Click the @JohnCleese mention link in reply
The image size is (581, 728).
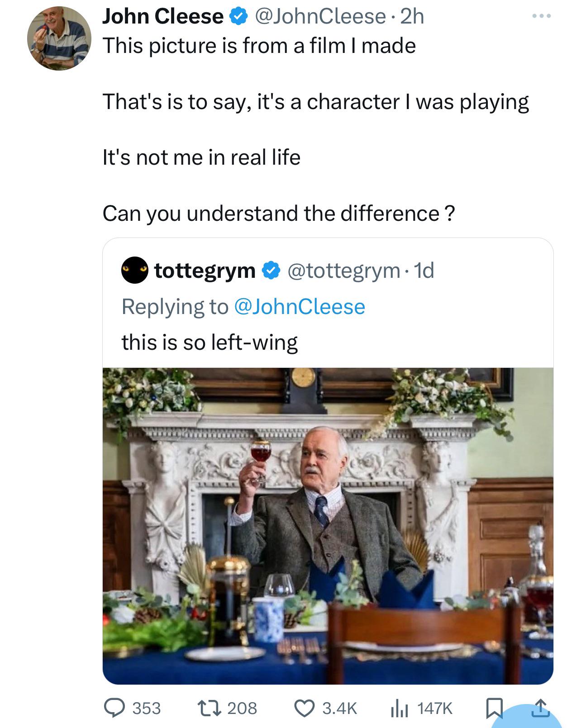click(299, 306)
